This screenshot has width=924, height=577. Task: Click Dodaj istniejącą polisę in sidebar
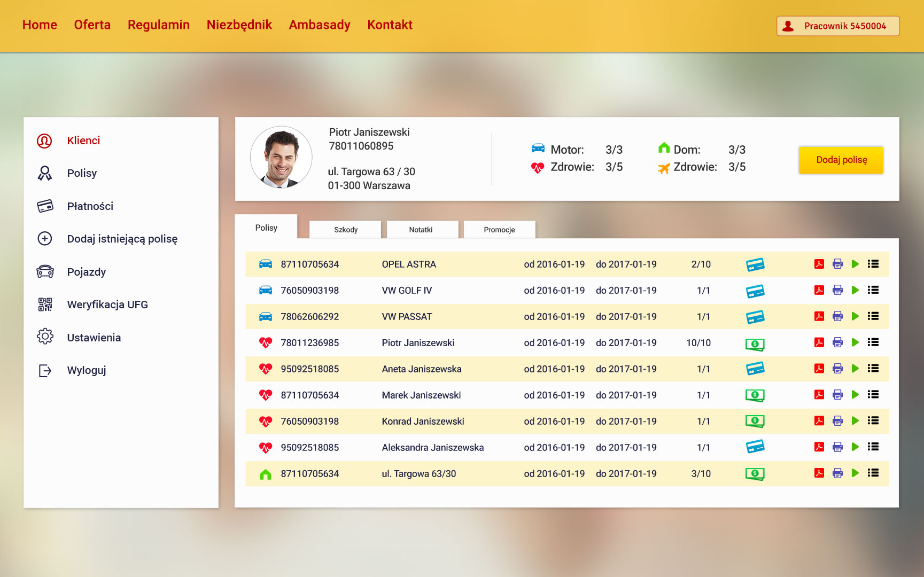coord(122,239)
